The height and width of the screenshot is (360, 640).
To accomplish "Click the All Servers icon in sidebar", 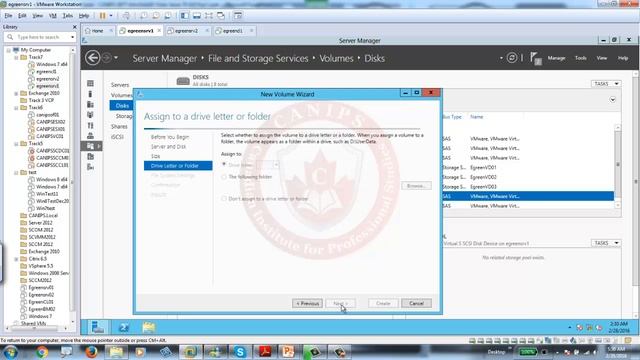I will tap(91, 104).
